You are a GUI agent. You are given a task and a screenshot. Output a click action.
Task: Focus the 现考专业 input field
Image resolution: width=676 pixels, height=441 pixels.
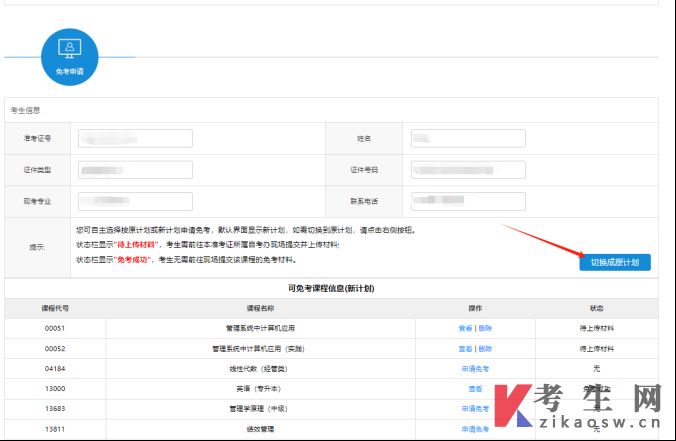(135, 201)
